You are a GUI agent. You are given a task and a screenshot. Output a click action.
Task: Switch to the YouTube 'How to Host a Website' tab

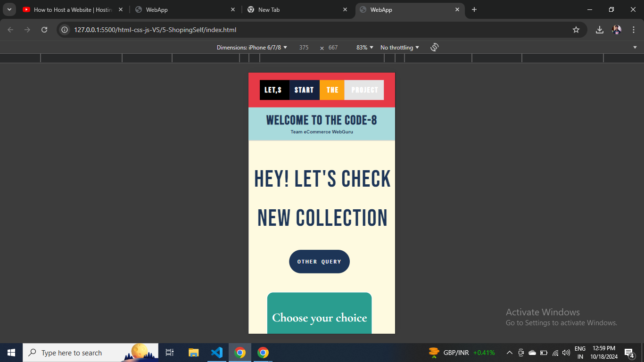point(73,9)
